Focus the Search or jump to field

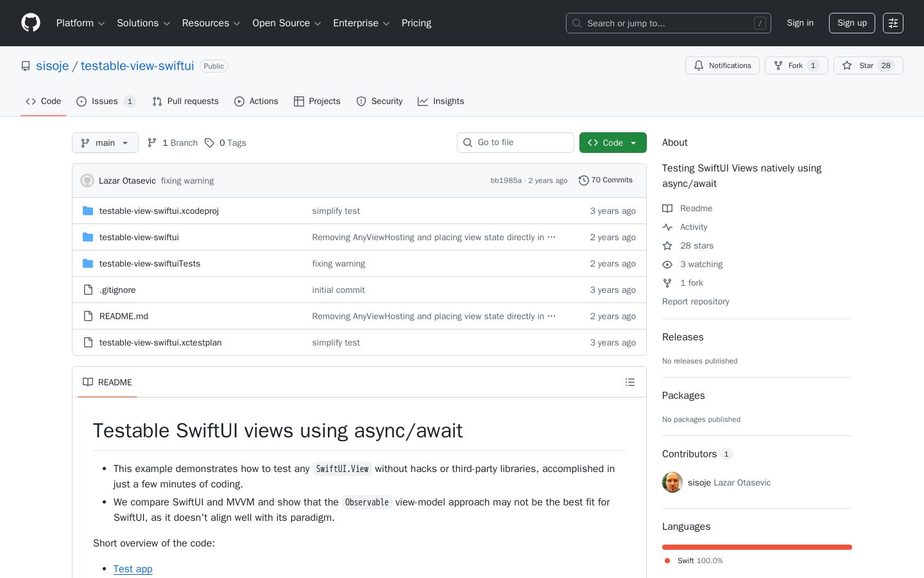tap(668, 23)
